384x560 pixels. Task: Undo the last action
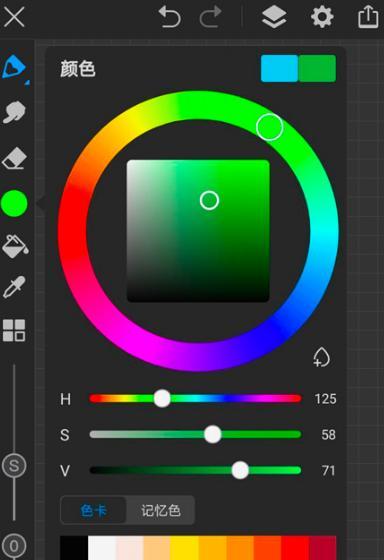pos(170,17)
